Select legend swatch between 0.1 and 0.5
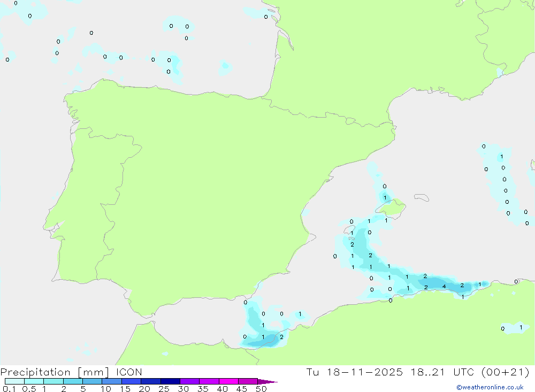The image size is (535, 392). click(x=14, y=381)
